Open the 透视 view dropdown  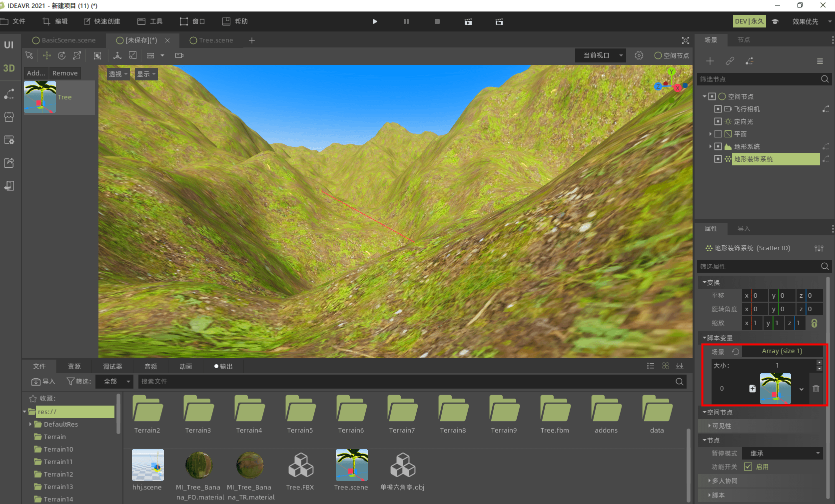coord(118,74)
